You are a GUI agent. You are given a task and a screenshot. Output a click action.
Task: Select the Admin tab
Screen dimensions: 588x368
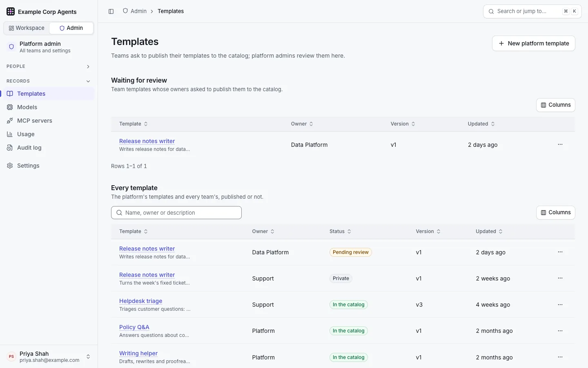pos(71,28)
